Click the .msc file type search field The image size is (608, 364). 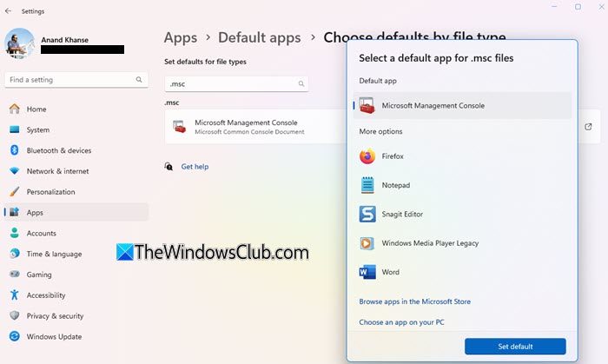236,83
